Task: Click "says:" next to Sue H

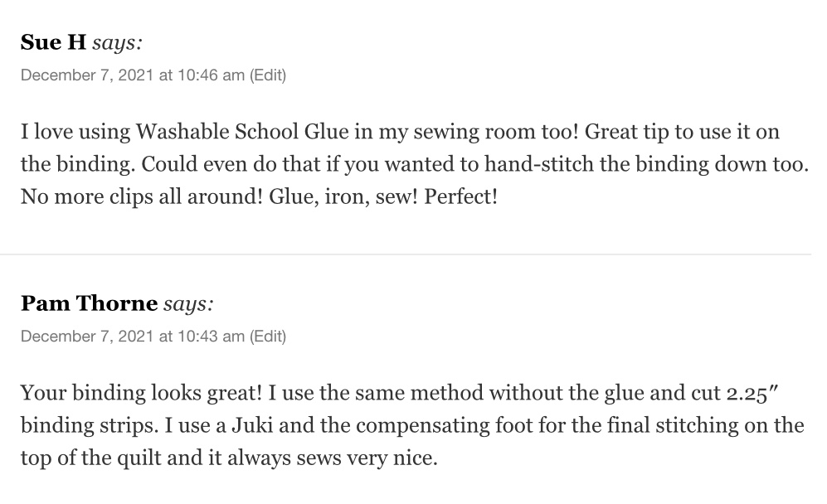Action: point(117,42)
